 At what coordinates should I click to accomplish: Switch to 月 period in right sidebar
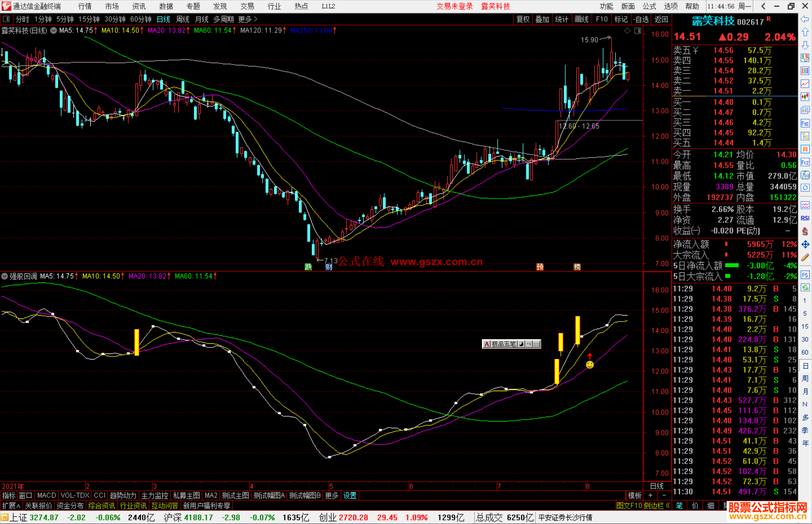coord(805,391)
